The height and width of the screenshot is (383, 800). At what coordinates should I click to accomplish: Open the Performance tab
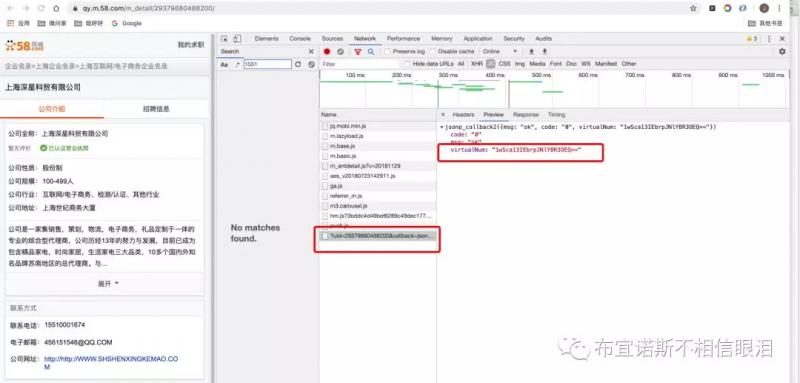point(403,39)
